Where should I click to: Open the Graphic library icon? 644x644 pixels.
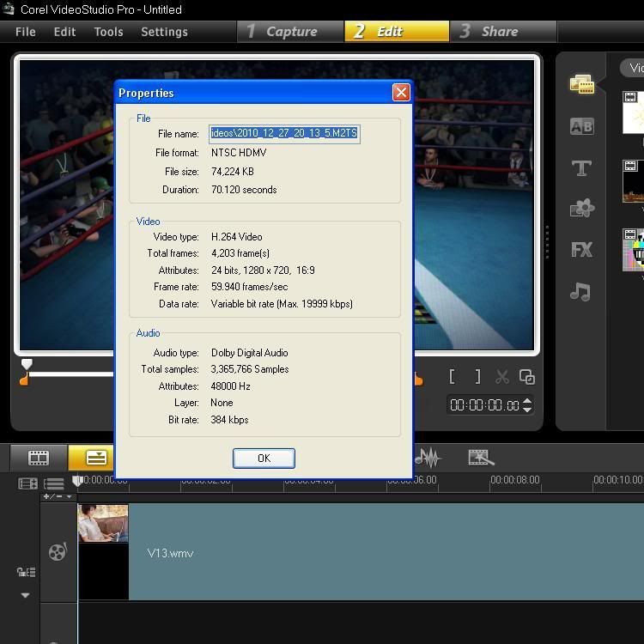[581, 209]
